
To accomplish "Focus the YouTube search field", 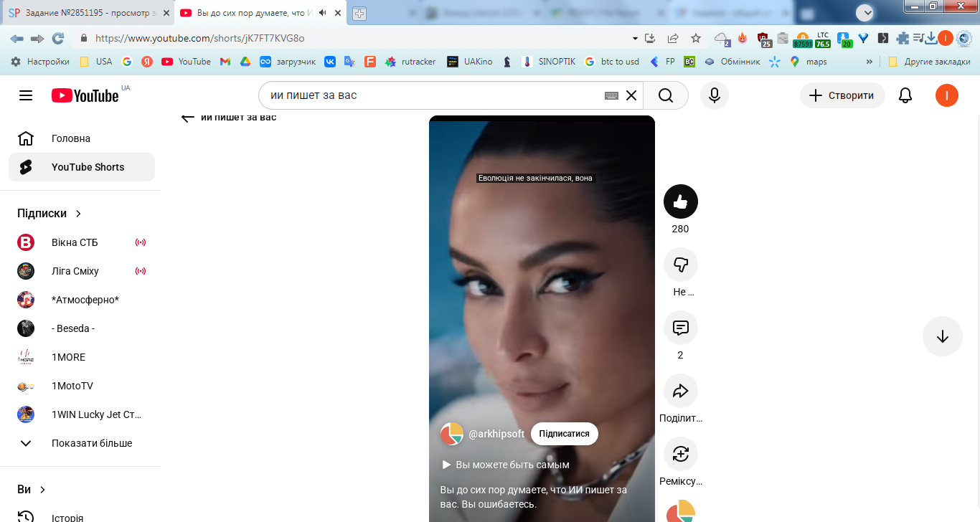I will pyautogui.click(x=434, y=95).
